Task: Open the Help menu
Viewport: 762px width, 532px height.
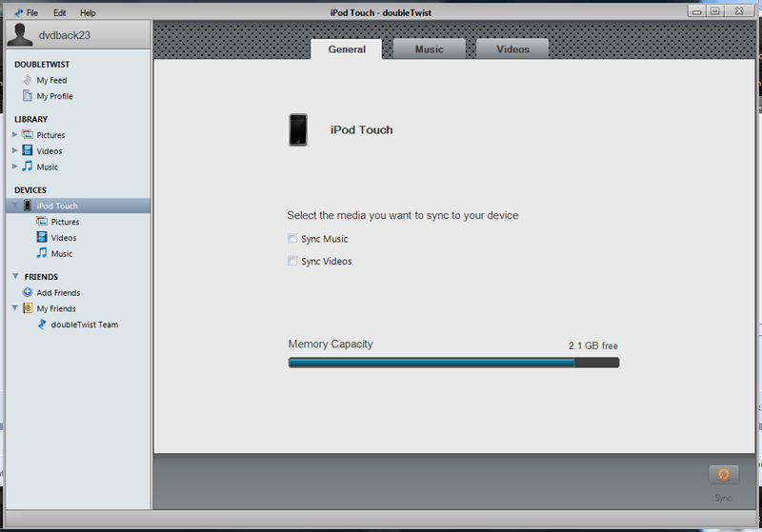Action: pos(88,12)
